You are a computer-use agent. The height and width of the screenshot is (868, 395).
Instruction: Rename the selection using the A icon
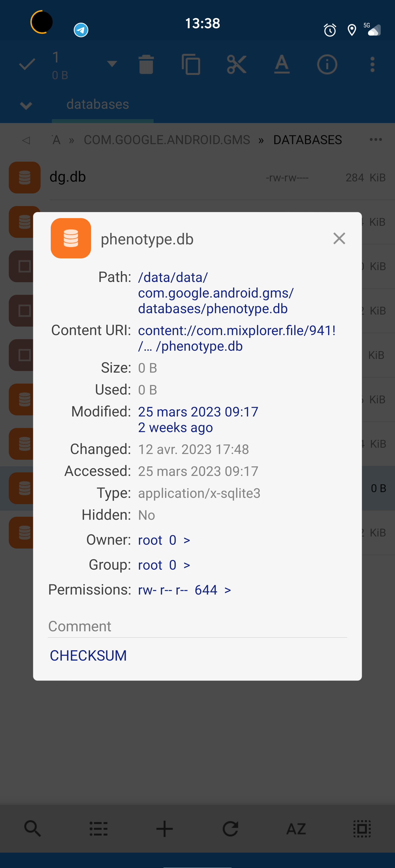[282, 65]
